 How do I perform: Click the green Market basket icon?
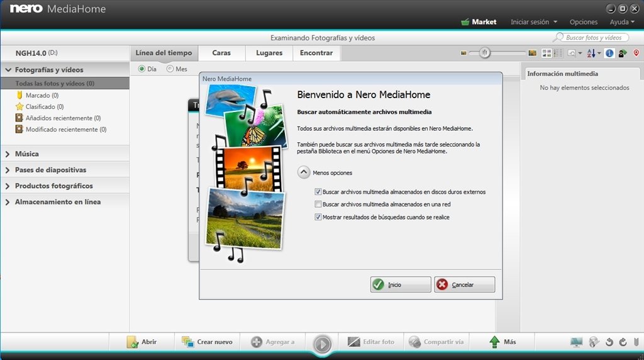coord(465,22)
